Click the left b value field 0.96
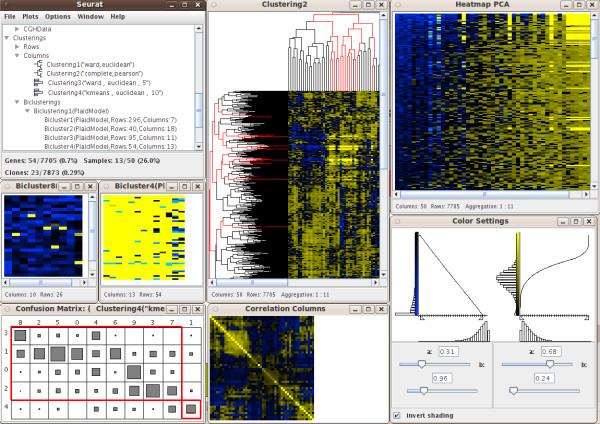The width and height of the screenshot is (600, 424). pyautogui.click(x=442, y=378)
